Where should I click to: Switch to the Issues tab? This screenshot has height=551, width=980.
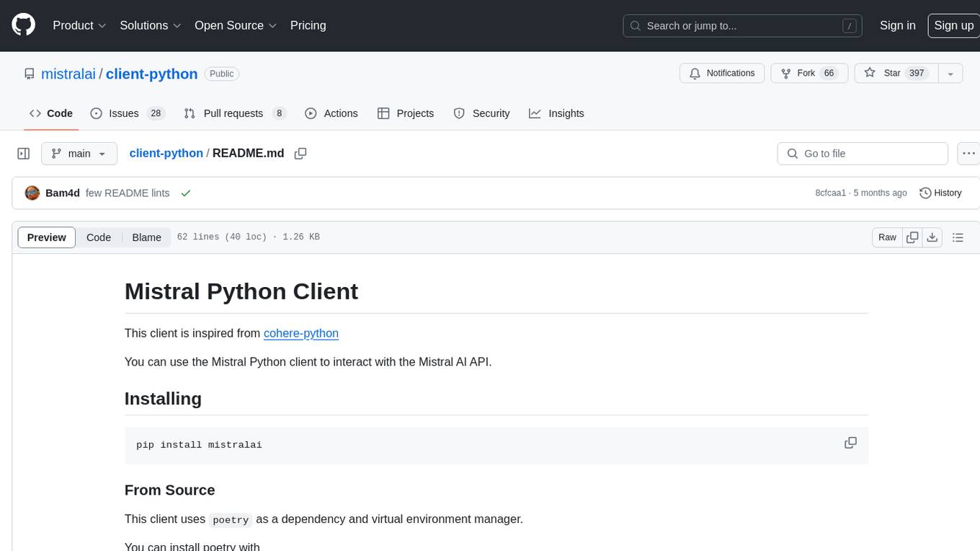pyautogui.click(x=128, y=113)
